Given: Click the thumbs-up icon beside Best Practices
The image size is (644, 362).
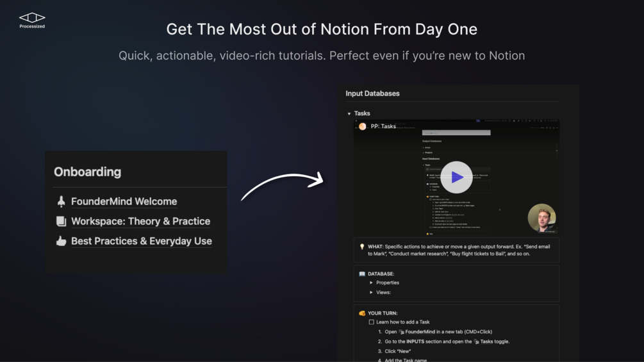Looking at the screenshot, I should (x=62, y=241).
